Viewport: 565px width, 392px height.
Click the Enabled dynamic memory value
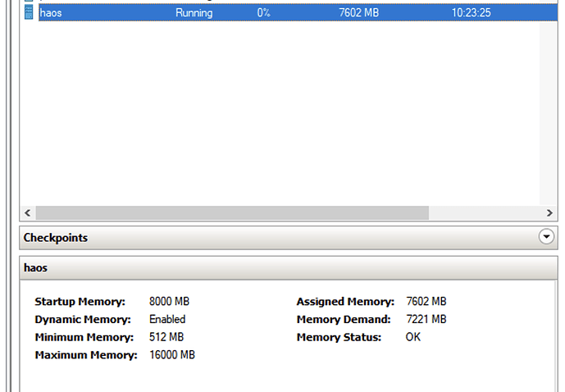point(167,319)
